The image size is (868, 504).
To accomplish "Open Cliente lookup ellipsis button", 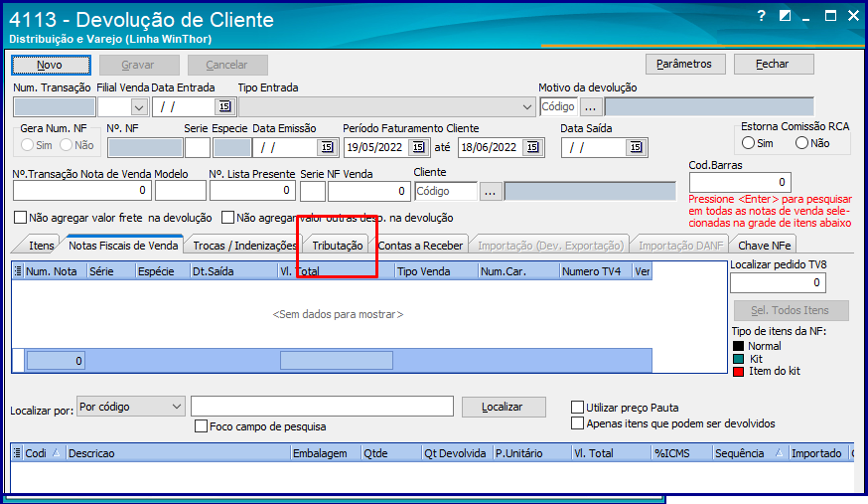I will pos(490,192).
